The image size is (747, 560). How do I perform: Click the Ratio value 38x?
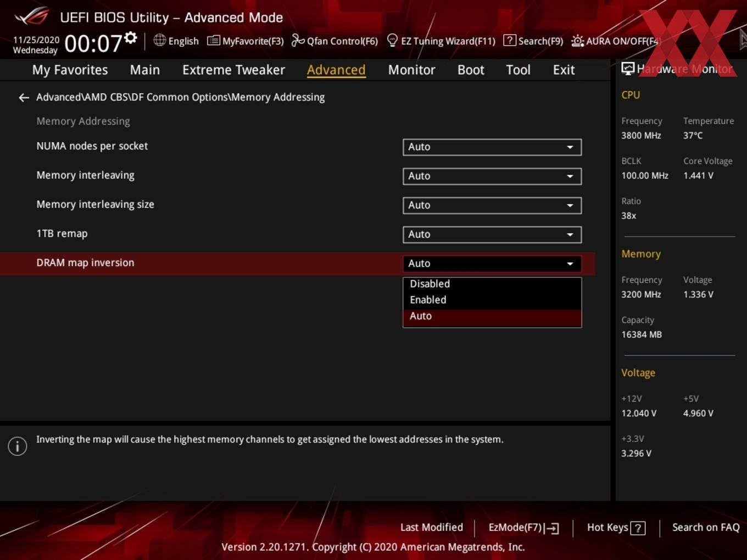[628, 216]
